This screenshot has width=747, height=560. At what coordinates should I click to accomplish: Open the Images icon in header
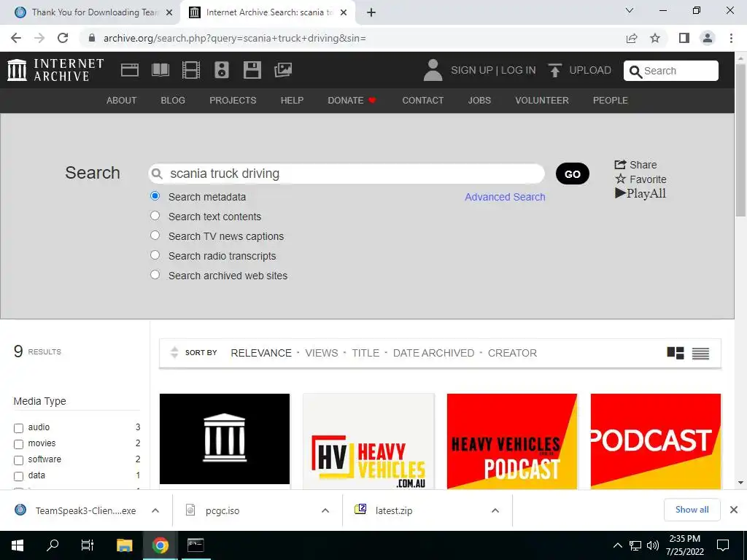click(x=283, y=70)
